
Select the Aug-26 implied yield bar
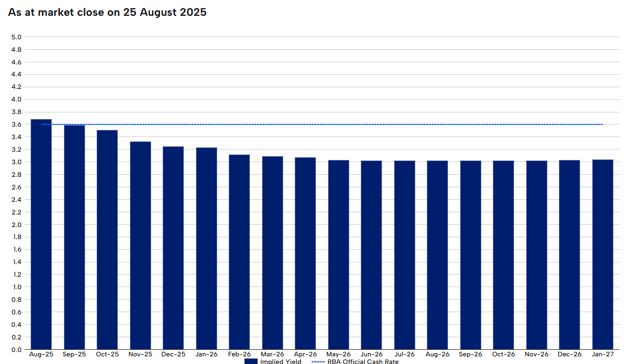(x=437, y=255)
